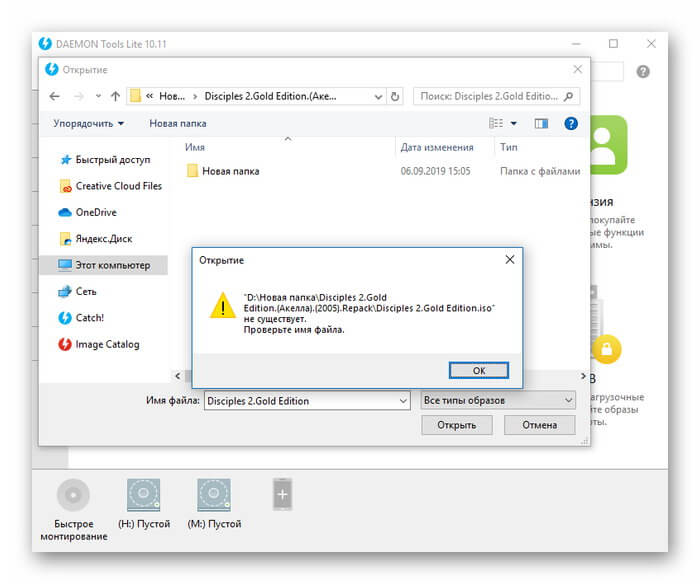Sort by Дата изменения column header
The width and height of the screenshot is (700, 584).
(x=437, y=147)
